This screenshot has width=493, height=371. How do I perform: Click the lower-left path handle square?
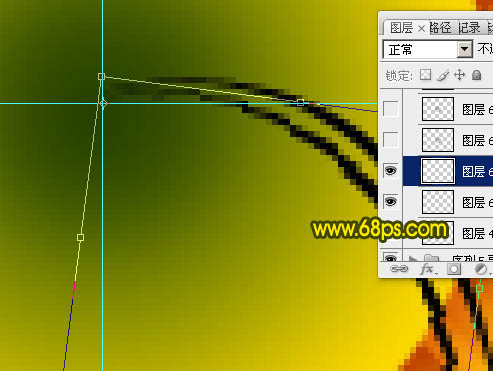[80, 237]
